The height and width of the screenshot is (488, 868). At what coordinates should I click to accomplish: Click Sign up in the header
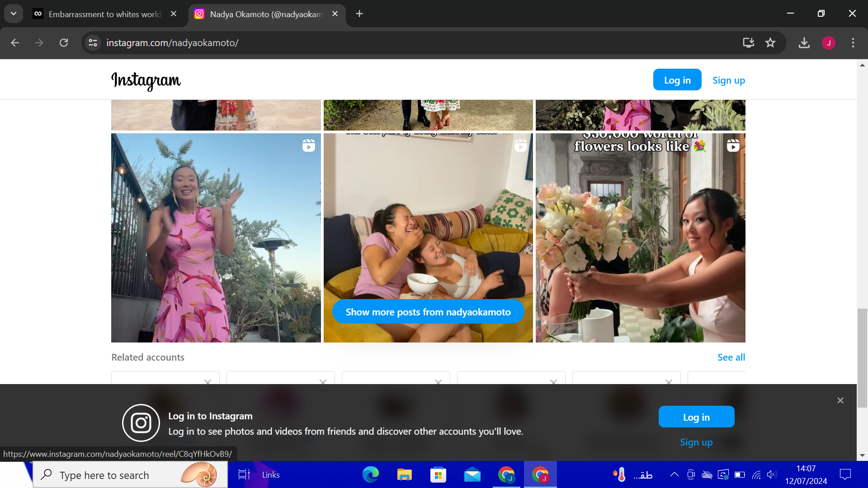tap(728, 80)
